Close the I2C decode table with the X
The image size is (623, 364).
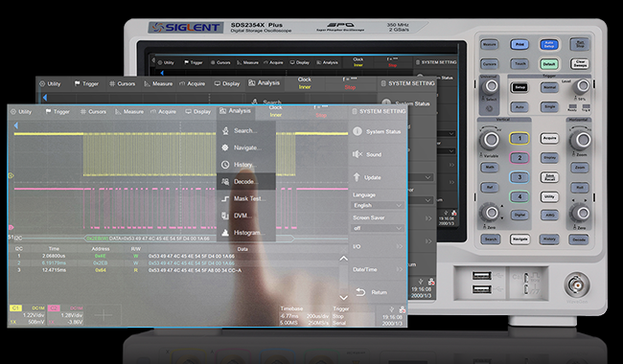[344, 249]
